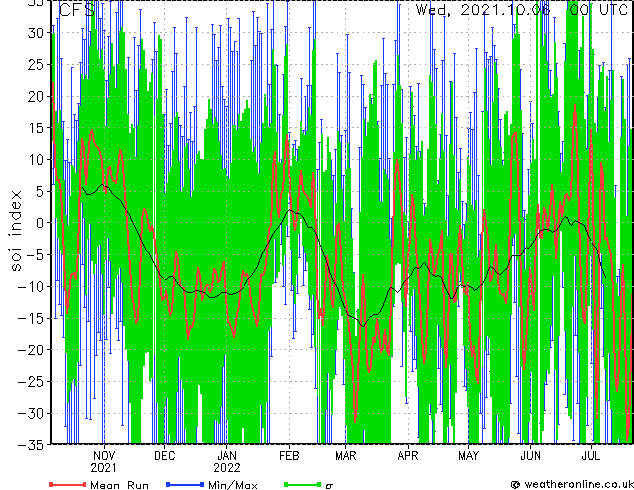Click the 'MAR' x-axis label
The height and width of the screenshot is (490, 634).
pyautogui.click(x=346, y=456)
